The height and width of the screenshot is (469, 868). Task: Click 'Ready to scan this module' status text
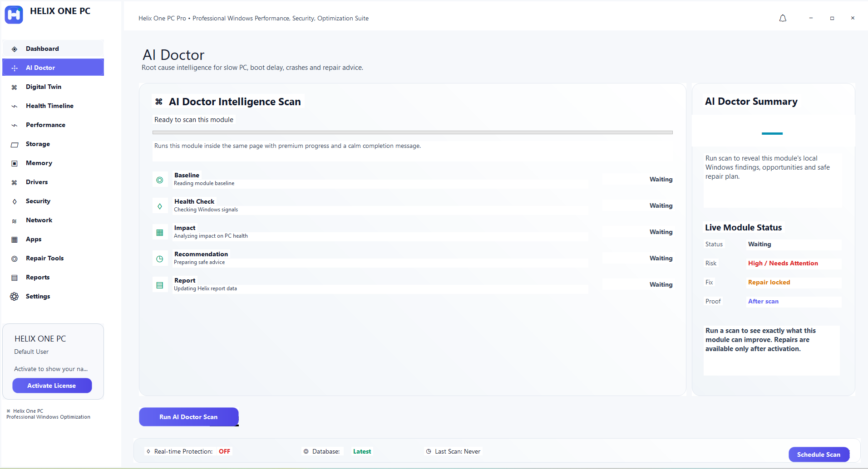pos(194,120)
